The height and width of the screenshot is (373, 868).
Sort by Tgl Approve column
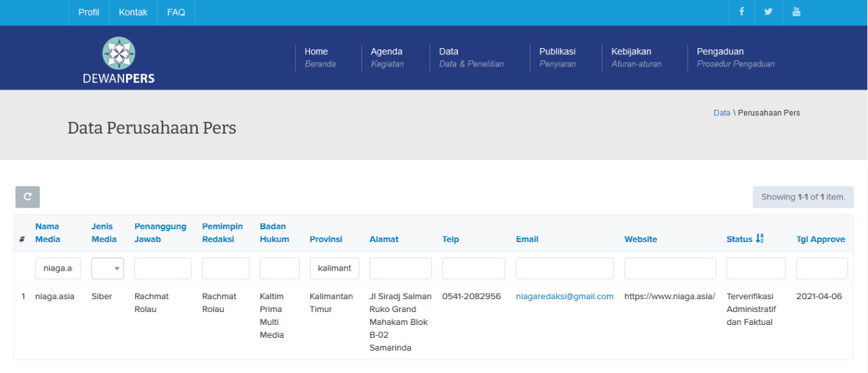click(x=821, y=239)
